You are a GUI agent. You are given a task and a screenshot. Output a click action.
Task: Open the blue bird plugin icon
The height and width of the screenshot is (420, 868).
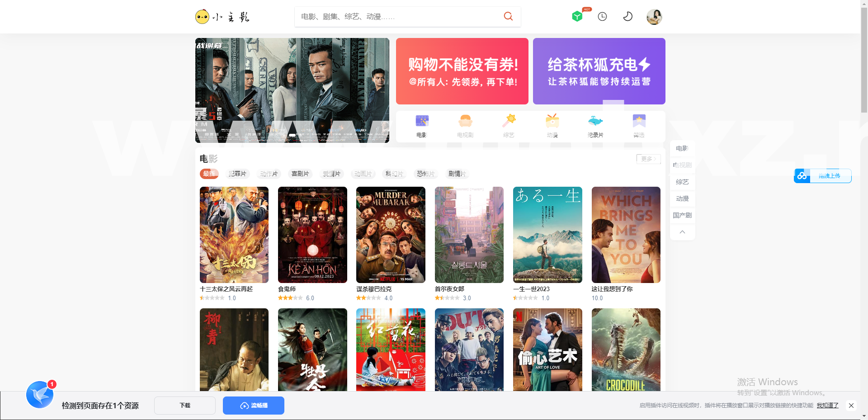[40, 395]
